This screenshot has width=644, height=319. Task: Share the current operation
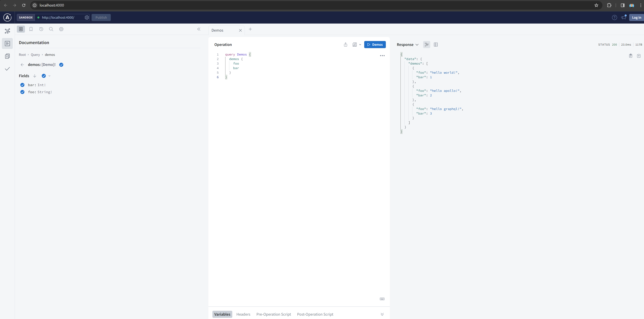pyautogui.click(x=346, y=44)
